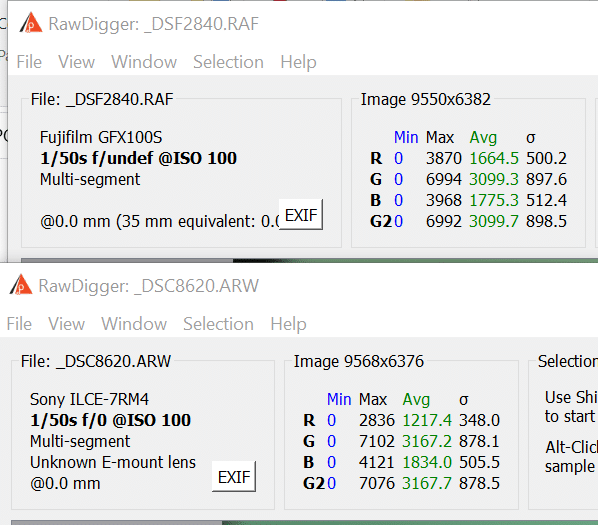
Task: Click the '1/50s f/0 @ISO 100' exposure text
Action: coord(110,420)
